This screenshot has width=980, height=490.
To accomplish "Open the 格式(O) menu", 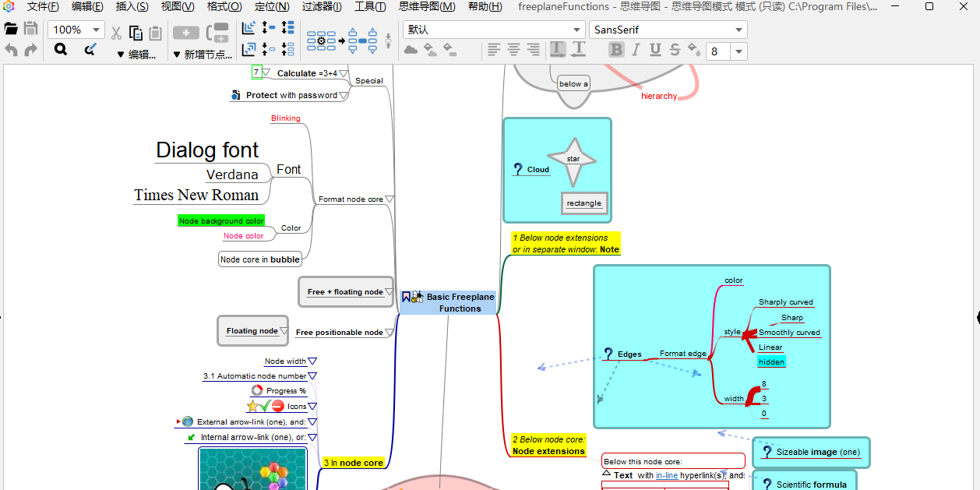I will pos(224,7).
